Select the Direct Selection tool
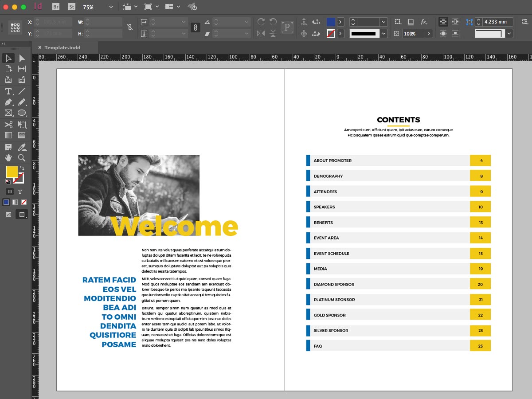This screenshot has height=399, width=532. [22, 58]
